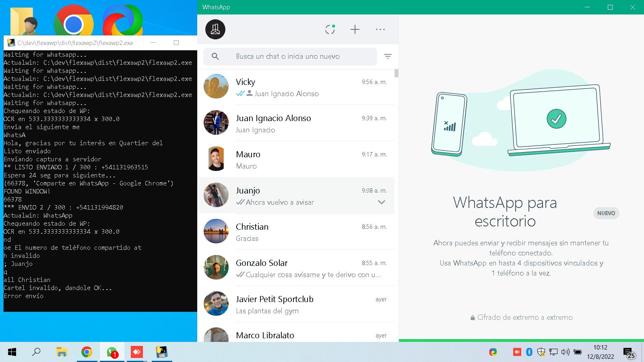Click Javier Petit Sportclub's avatar
The width and height of the screenshot is (644, 362).
point(216,303)
